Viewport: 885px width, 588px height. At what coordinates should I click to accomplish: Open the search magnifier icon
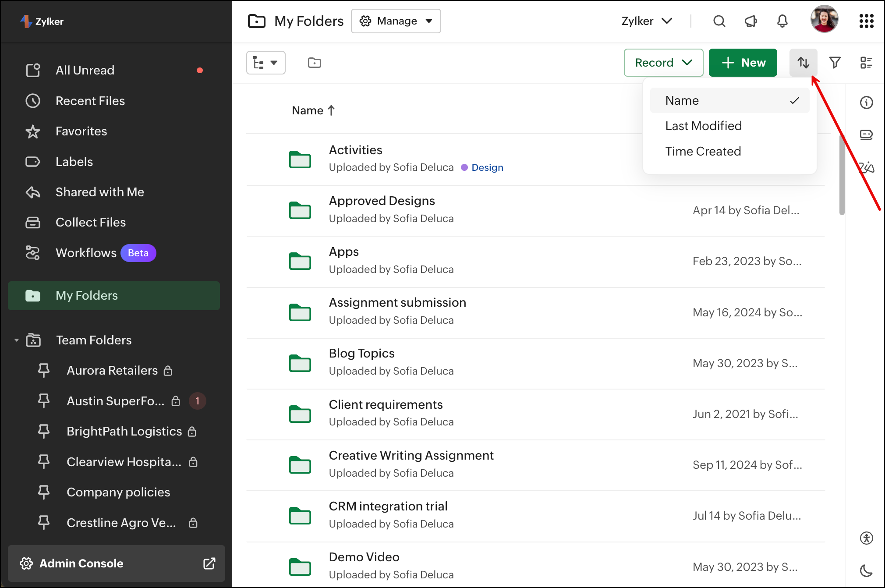point(719,21)
